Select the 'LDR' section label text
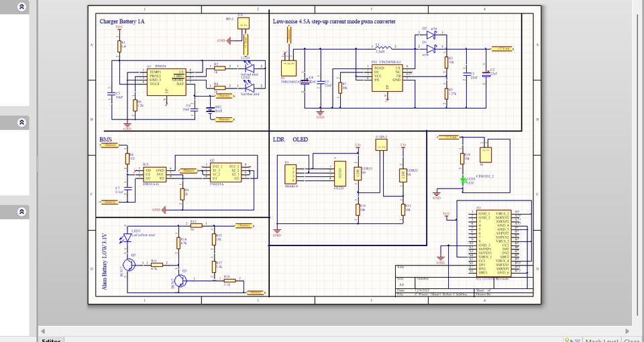The image size is (644, 342). click(x=278, y=139)
